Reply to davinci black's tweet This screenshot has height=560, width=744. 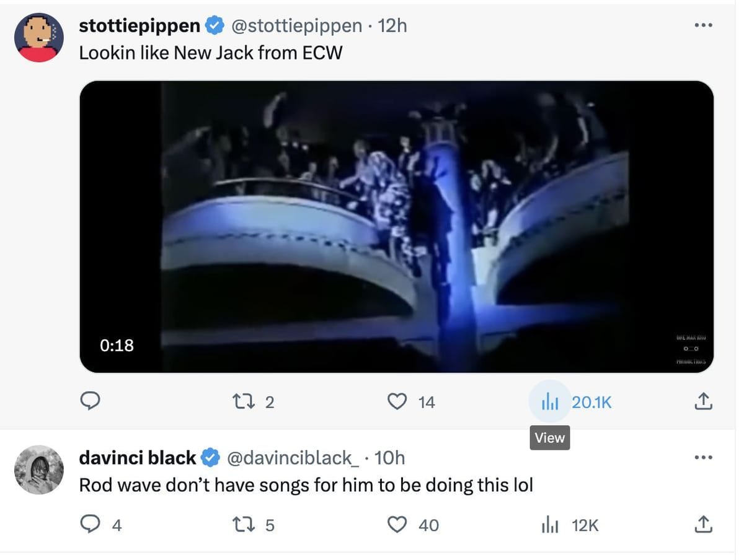pos(91,525)
